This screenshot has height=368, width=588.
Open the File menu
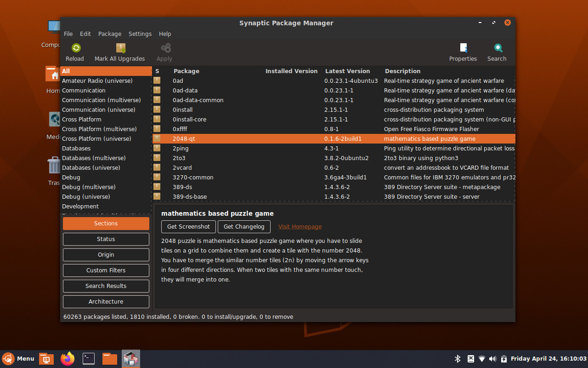coord(68,34)
